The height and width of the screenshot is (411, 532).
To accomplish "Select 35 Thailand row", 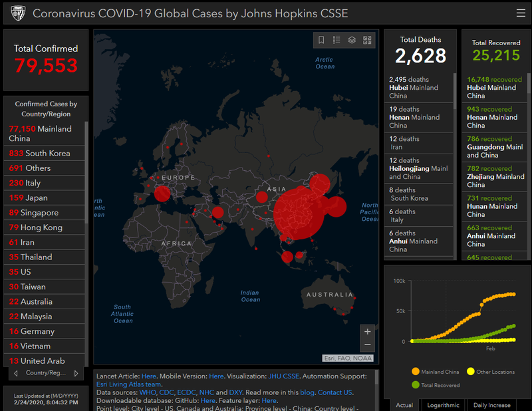I will coord(44,257).
